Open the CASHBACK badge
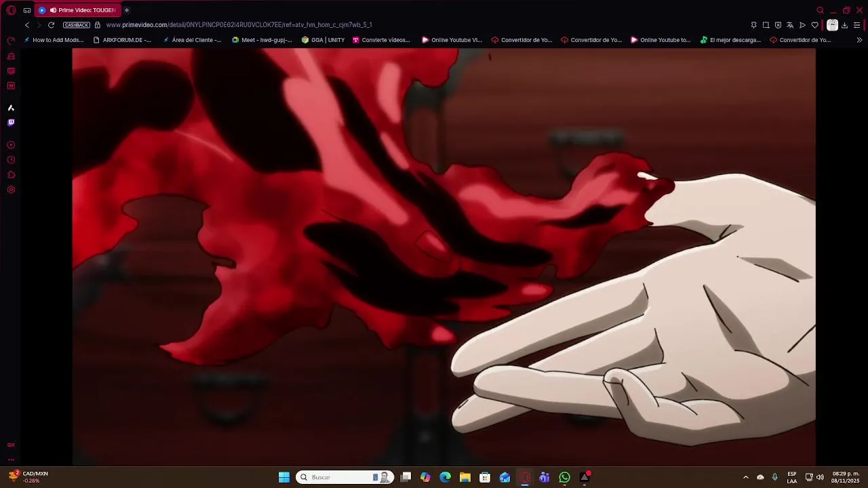 pyautogui.click(x=77, y=25)
